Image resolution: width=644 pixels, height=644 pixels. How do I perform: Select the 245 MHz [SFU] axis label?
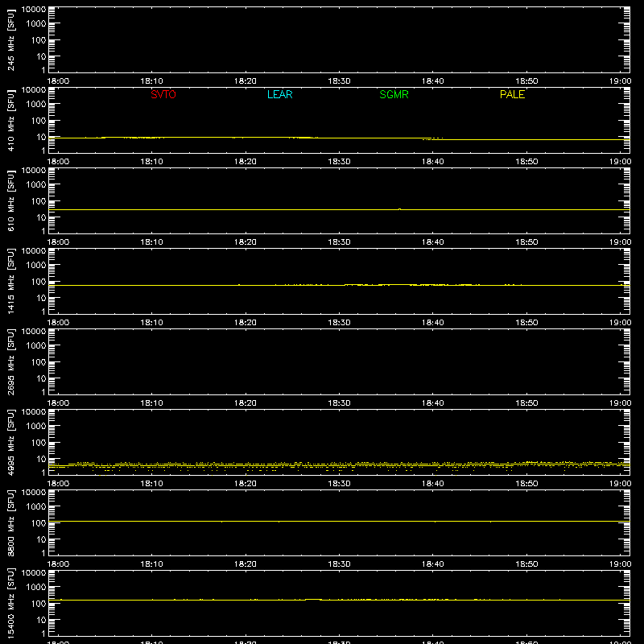(10, 39)
